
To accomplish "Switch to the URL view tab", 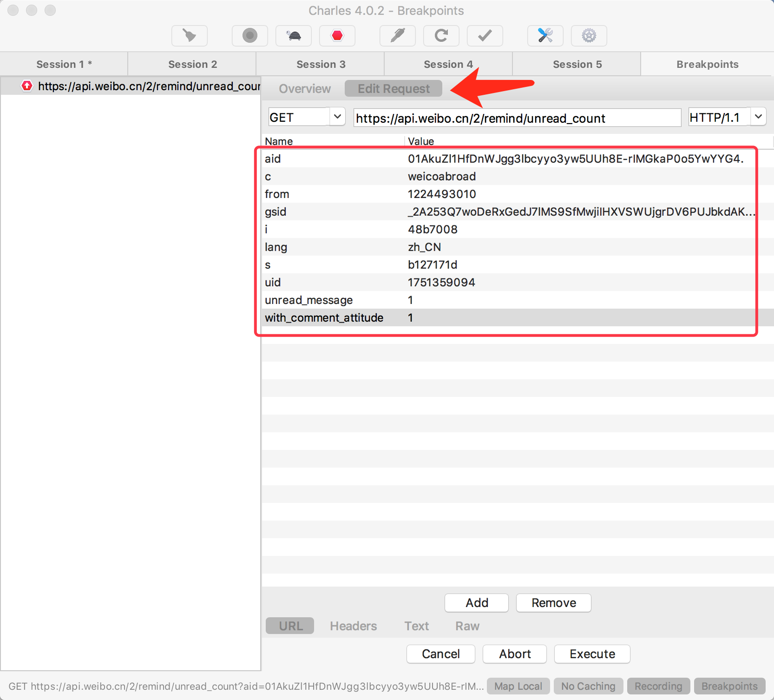I will pyautogui.click(x=290, y=626).
